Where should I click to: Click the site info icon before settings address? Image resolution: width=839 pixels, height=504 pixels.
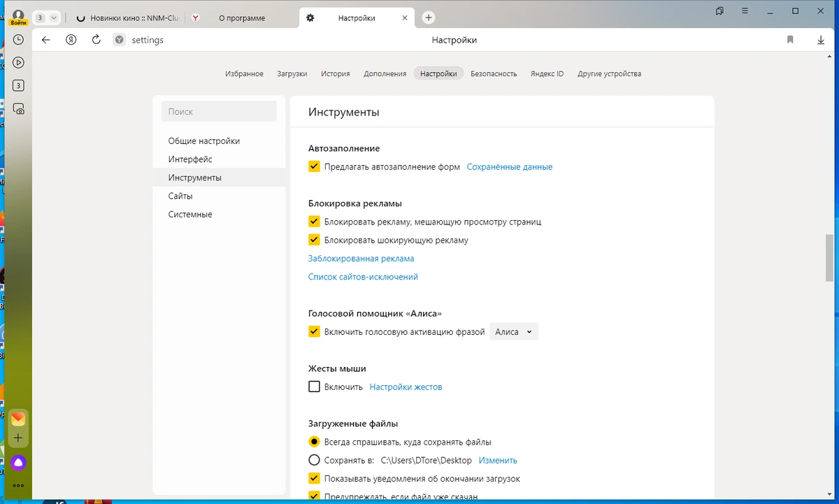[x=120, y=40]
